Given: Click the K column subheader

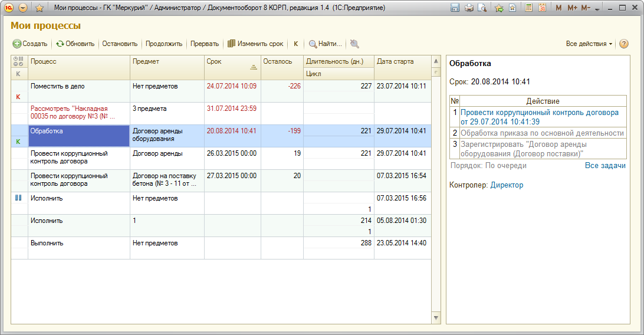Looking at the screenshot, I should [x=19, y=74].
